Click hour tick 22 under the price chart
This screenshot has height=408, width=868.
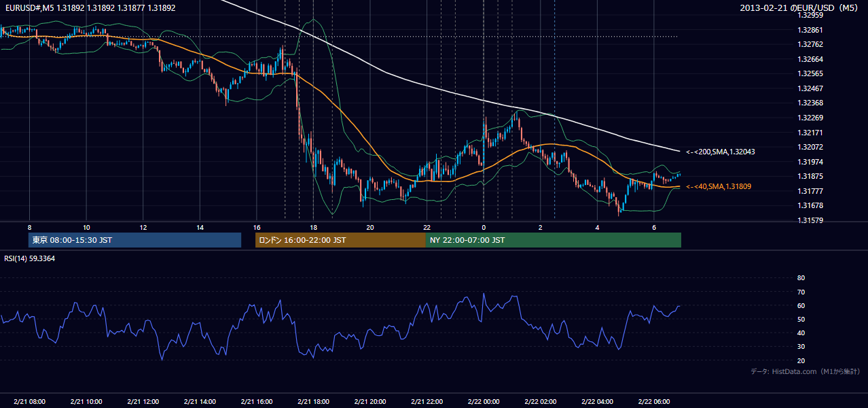click(427, 228)
